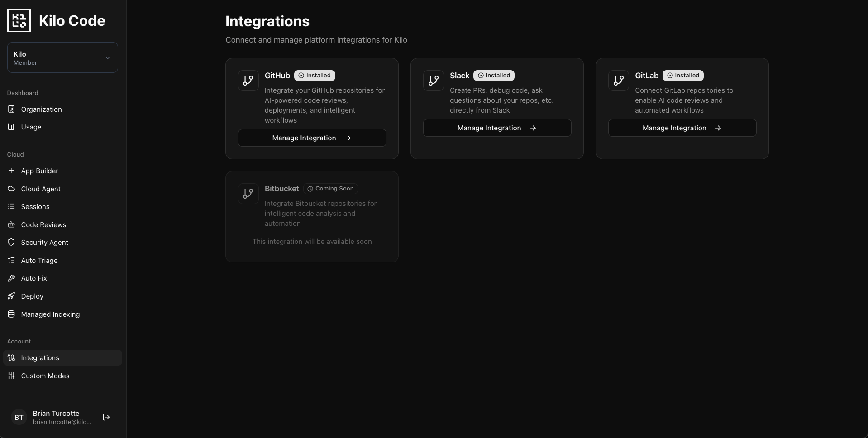The width and height of the screenshot is (868, 438).
Task: Click the Deploy rocket icon
Action: click(11, 296)
